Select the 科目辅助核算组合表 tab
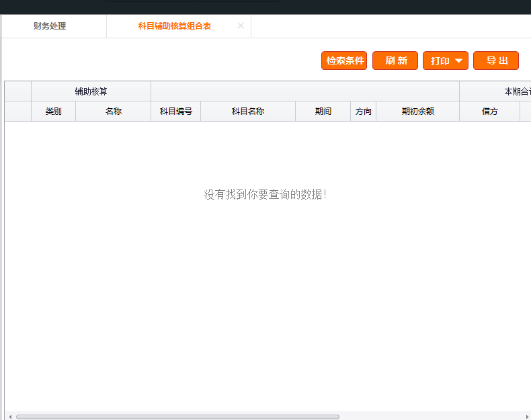 (x=174, y=26)
